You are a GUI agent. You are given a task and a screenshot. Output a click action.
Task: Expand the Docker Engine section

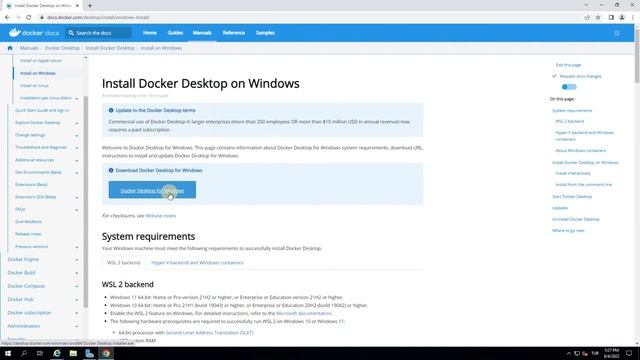[x=76, y=260]
